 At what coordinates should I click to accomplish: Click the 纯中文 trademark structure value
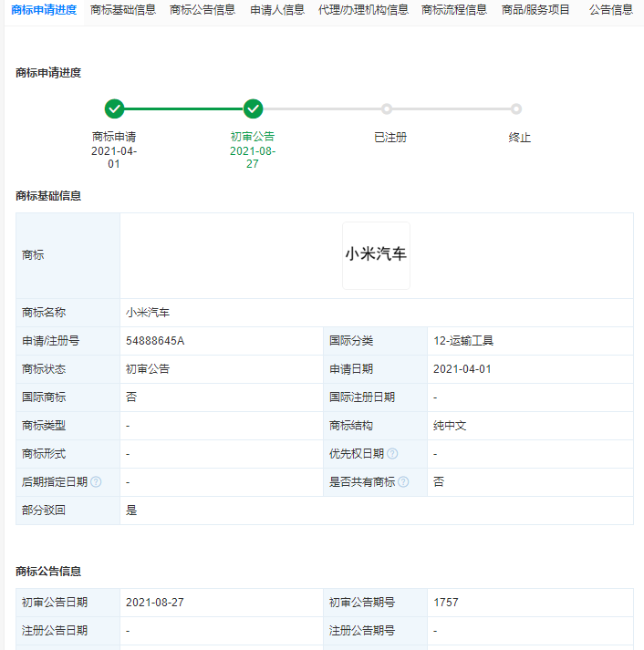tap(450, 426)
